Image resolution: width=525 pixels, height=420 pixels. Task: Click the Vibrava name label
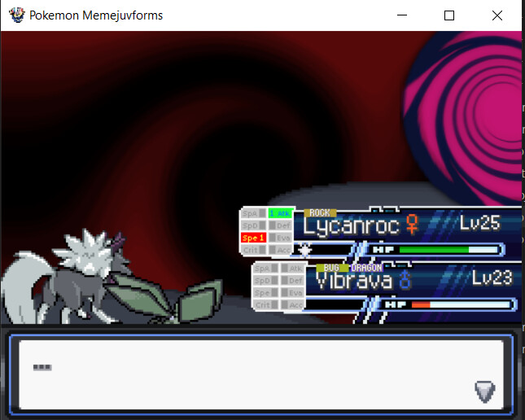353,280
